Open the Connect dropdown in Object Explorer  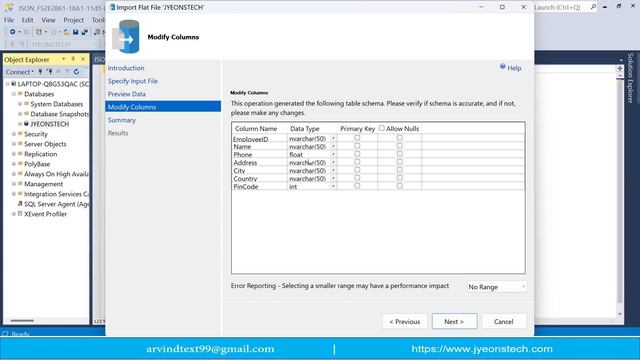[20, 72]
